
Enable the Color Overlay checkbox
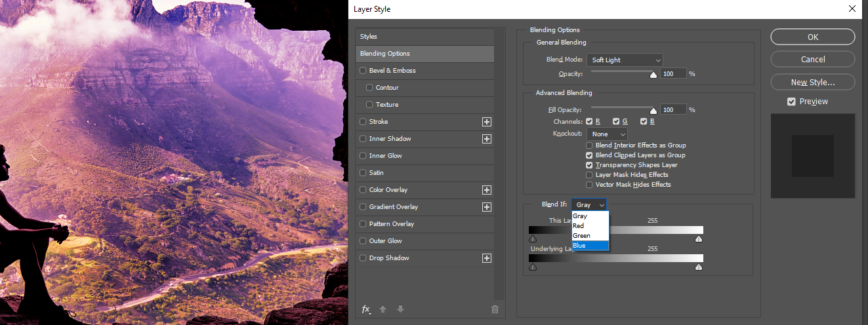(x=363, y=190)
